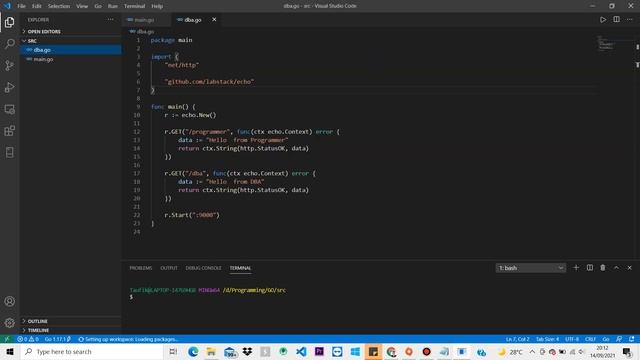The width and height of the screenshot is (640, 360).
Task: Split the terminal panel
Action: (x=590, y=268)
